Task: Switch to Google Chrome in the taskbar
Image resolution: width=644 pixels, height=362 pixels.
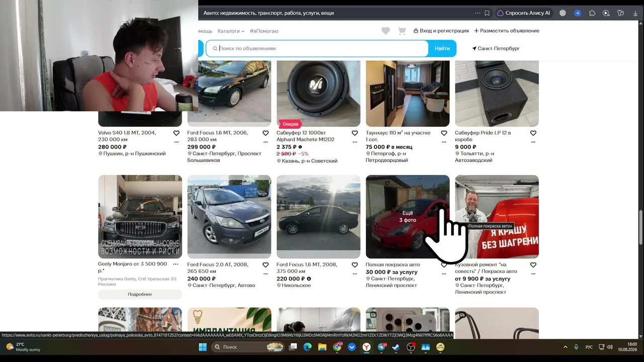Action: [337, 347]
